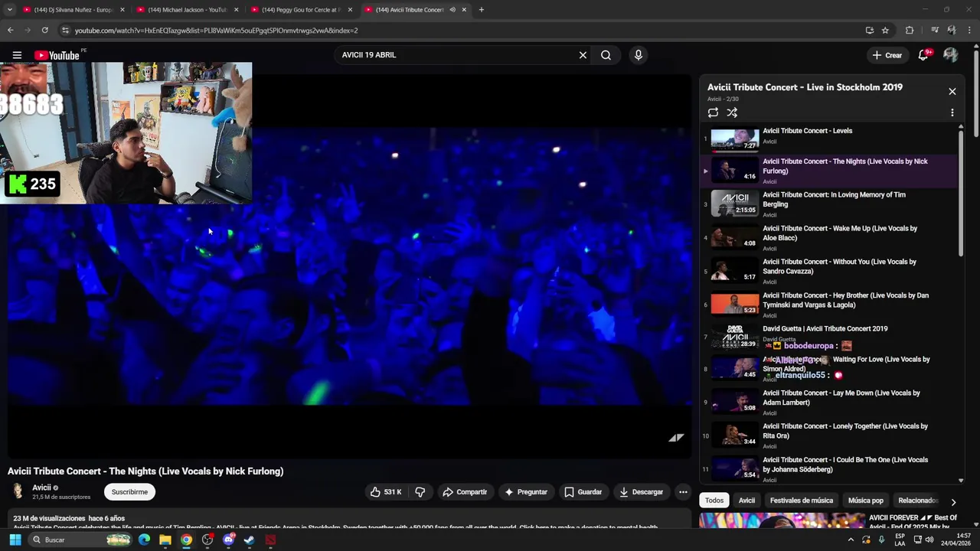Viewport: 980px width, 551px height.
Task: Show more filter chips arrow
Action: pyautogui.click(x=953, y=502)
